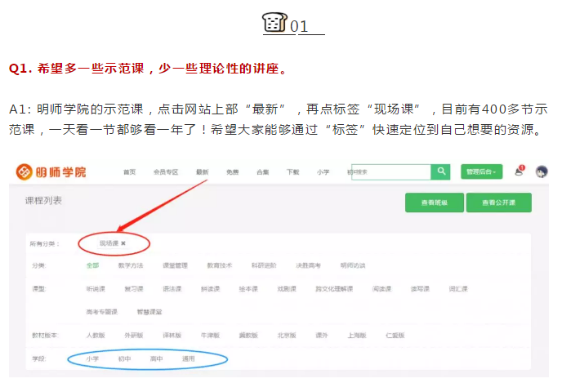Click the user avatar icon

click(x=541, y=171)
